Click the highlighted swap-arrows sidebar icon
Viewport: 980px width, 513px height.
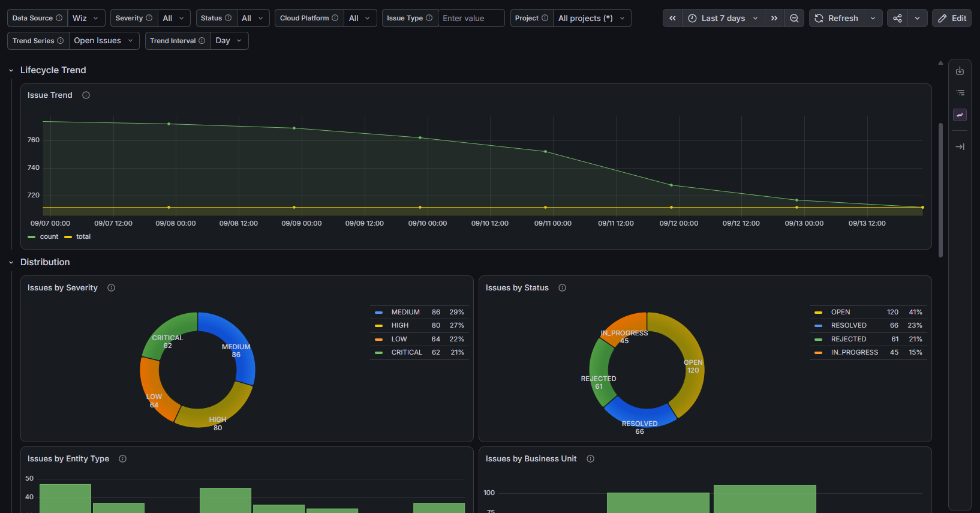[x=960, y=115]
